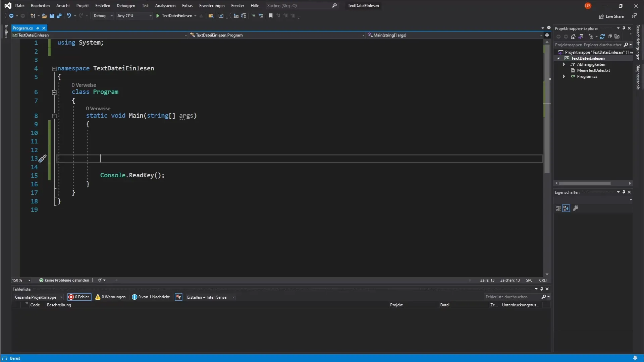
Task: Click the Open File folder icon
Action: pos(44,16)
